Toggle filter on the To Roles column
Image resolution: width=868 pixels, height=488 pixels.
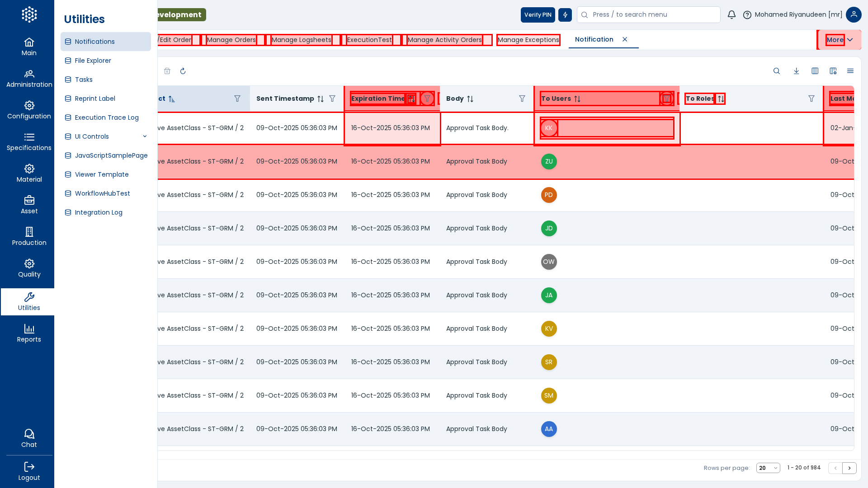pyautogui.click(x=811, y=99)
